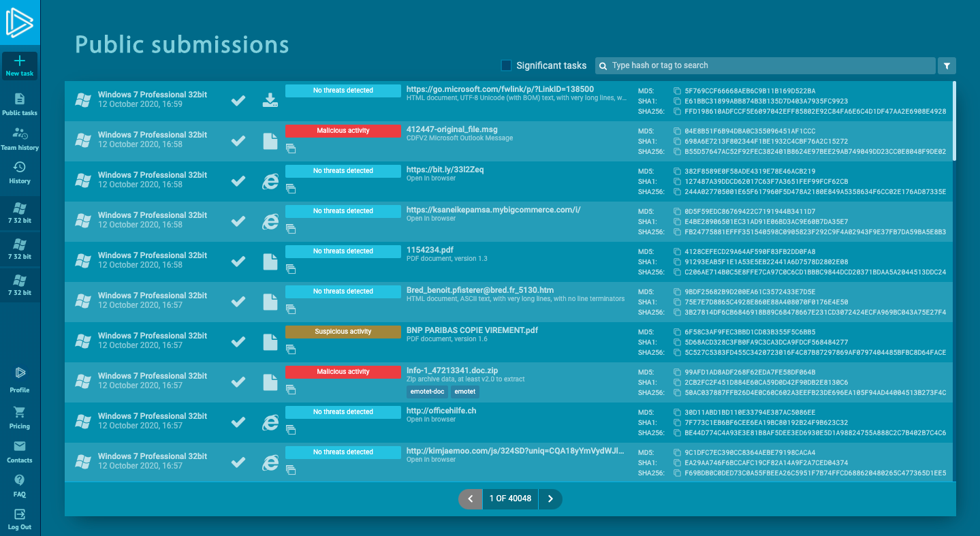Open Team history in sidebar

(20, 139)
